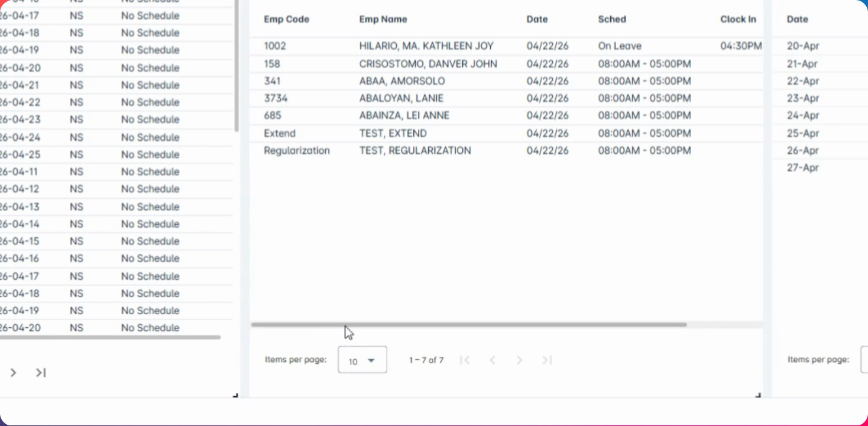Click NS in the 26-04-12 row
Viewport: 868px width, 426px height.
tap(76, 189)
